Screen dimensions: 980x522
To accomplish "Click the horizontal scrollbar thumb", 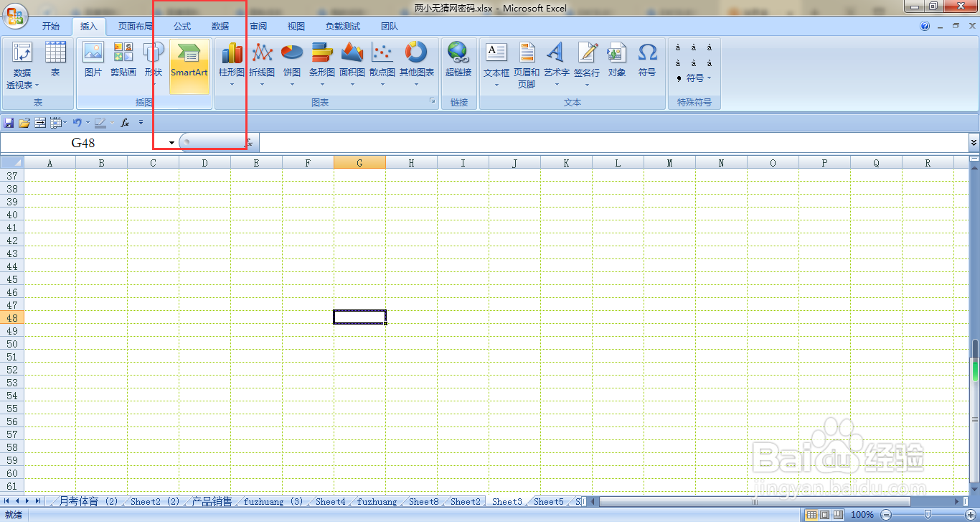I will pyautogui.click(x=754, y=501).
